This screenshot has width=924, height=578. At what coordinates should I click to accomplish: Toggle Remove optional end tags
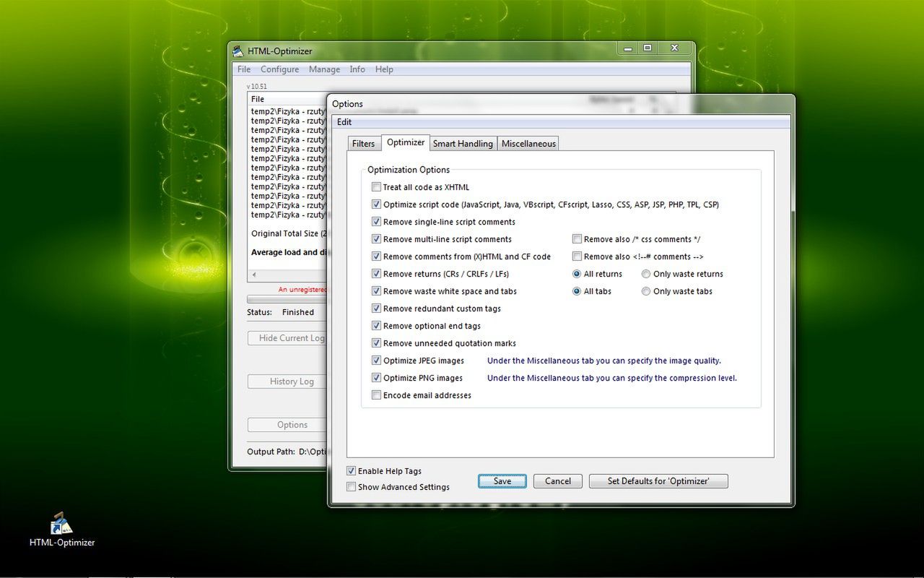376,326
